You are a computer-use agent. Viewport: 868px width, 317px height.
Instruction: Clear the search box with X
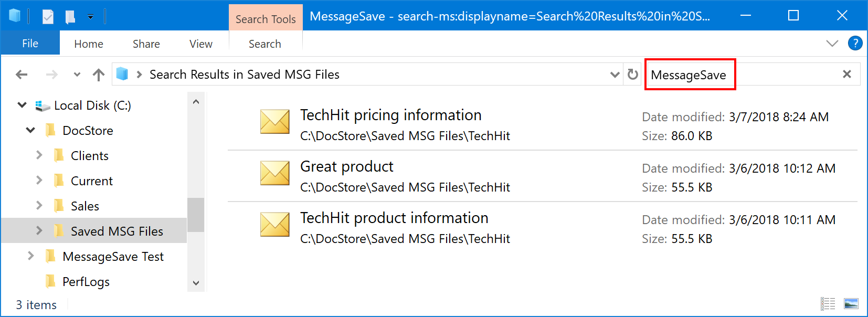point(847,74)
